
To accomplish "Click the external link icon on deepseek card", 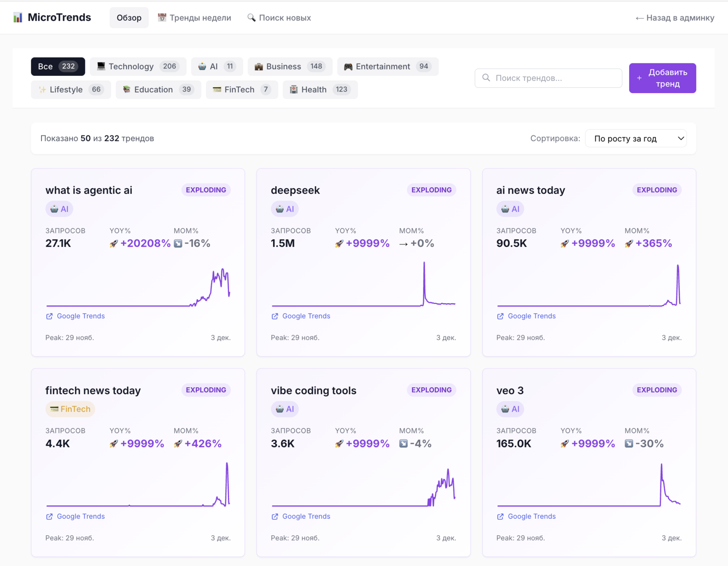I will [275, 316].
